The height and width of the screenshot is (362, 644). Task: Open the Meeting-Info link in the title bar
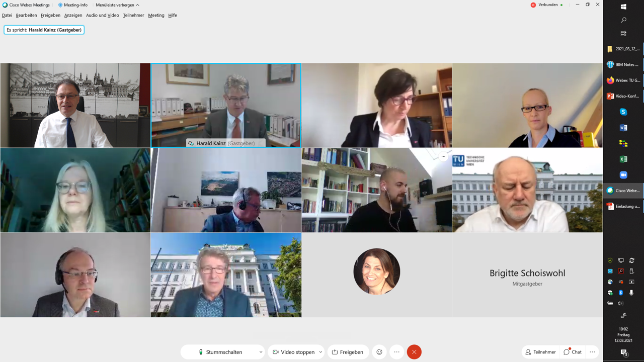pos(72,5)
